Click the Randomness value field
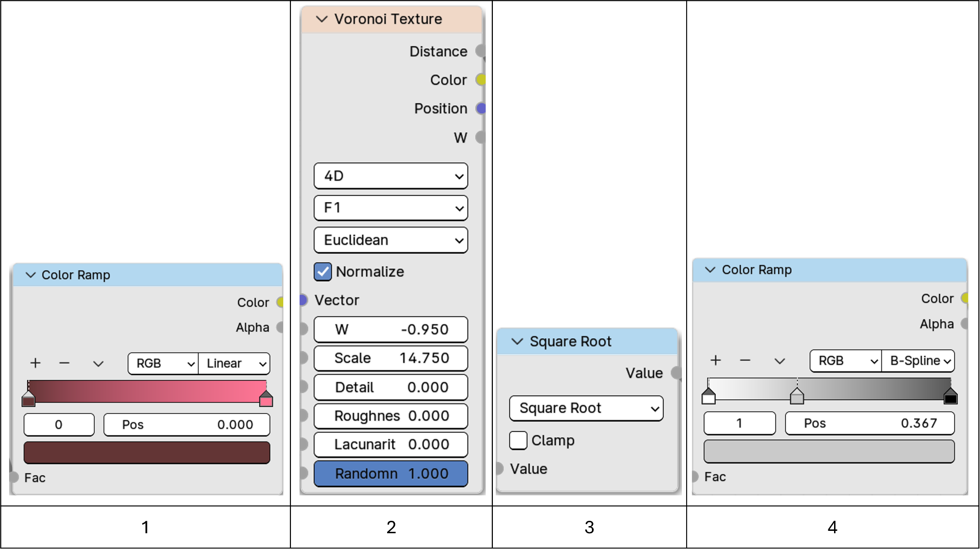 coord(390,474)
